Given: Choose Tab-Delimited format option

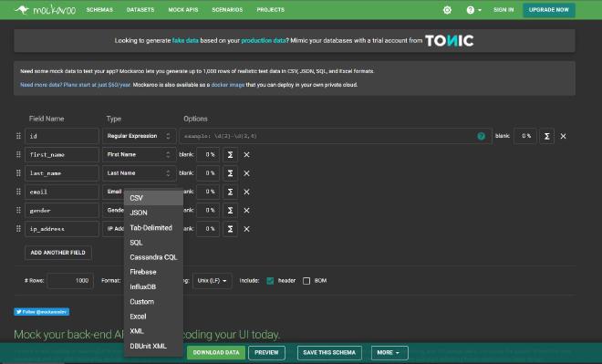Looking at the screenshot, I should coord(153,228).
